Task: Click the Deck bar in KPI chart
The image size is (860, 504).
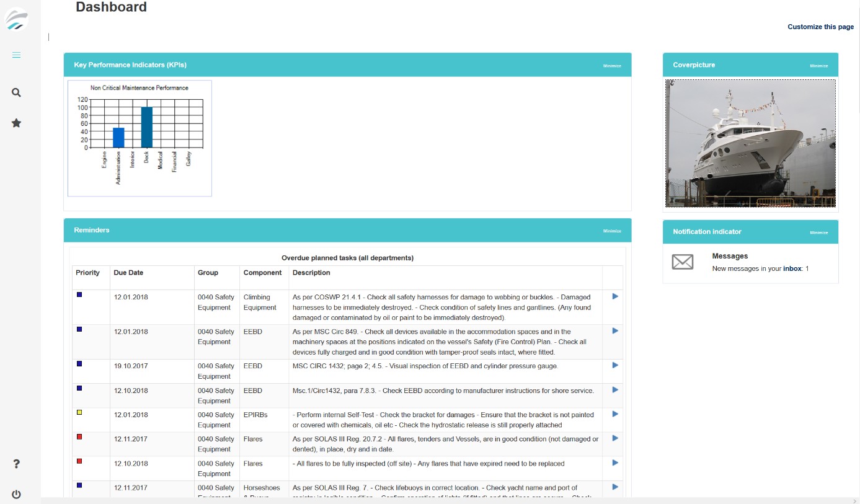Action: point(146,127)
